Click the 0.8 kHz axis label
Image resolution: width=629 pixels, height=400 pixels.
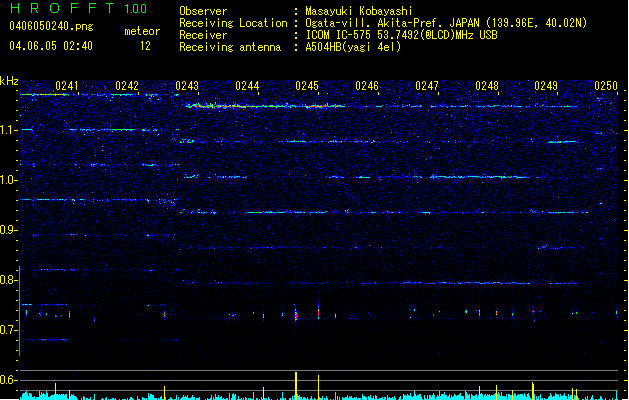[8, 280]
